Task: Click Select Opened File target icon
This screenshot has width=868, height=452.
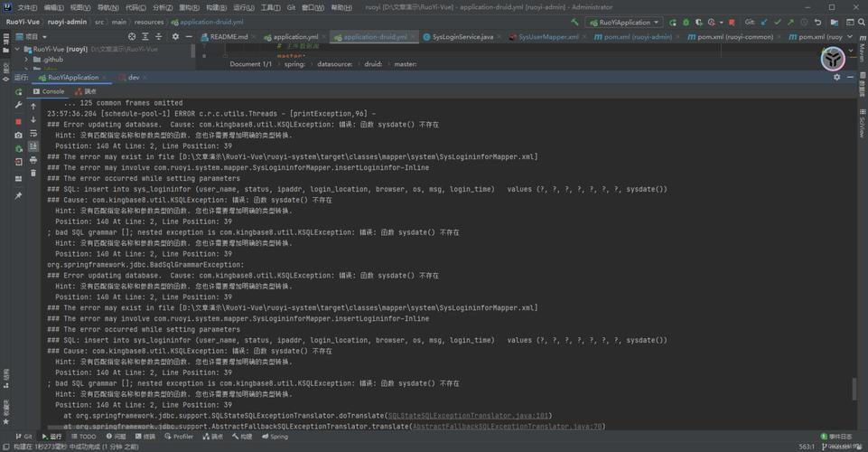Action: point(132,36)
